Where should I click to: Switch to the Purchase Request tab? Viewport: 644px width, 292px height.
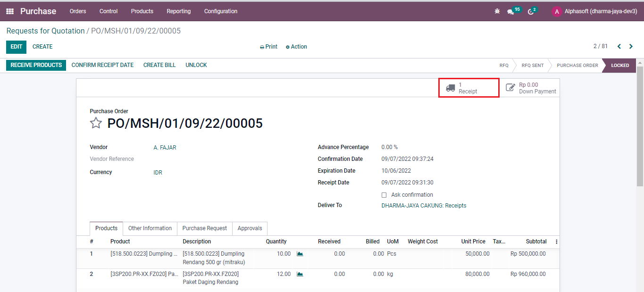[x=204, y=228]
